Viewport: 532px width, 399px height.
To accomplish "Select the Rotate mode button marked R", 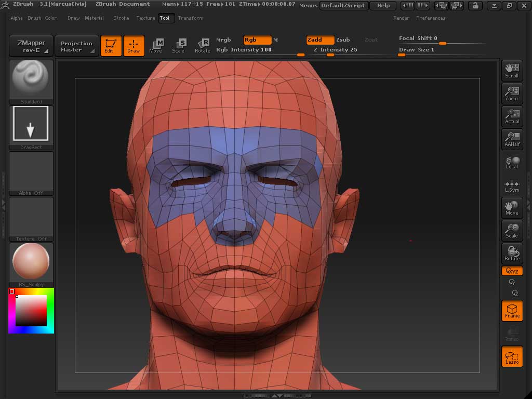I will tap(203, 46).
